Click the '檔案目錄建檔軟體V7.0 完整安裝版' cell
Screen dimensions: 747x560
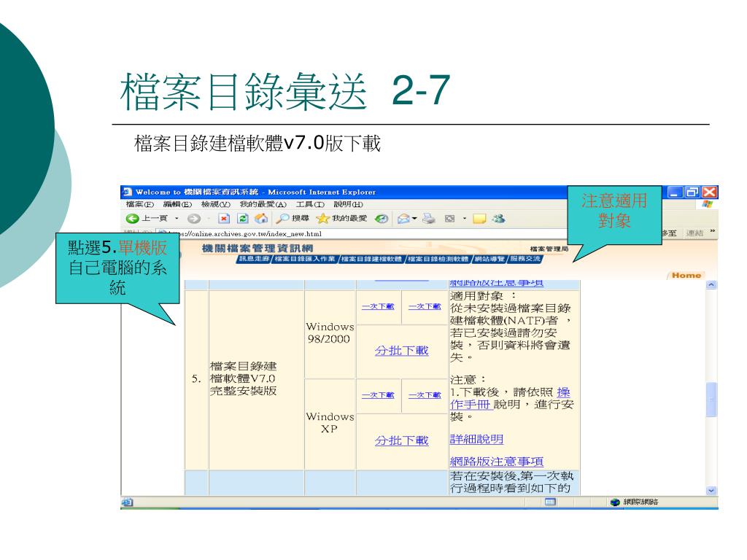pos(256,379)
